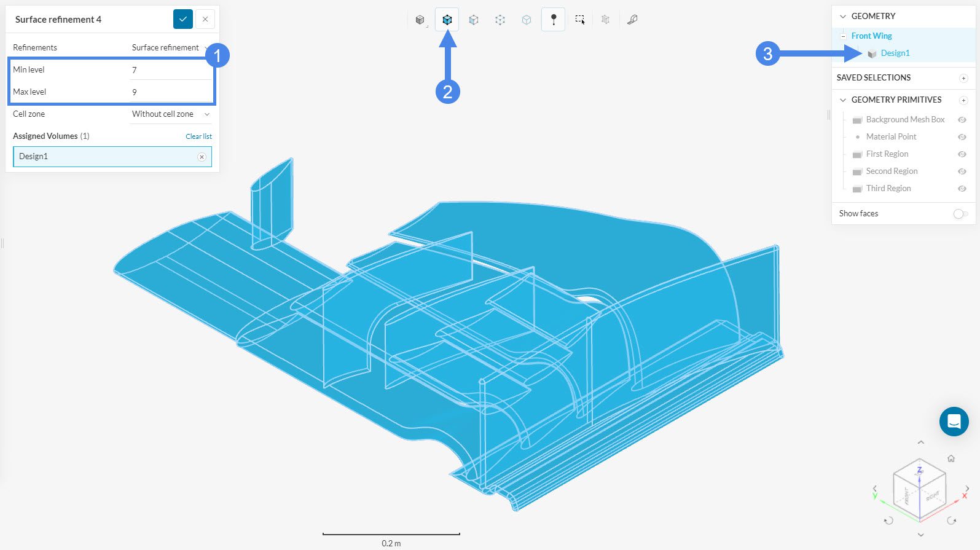Select Front Wing in geometry tree
This screenshot has width=980, height=550.
[x=871, y=36]
